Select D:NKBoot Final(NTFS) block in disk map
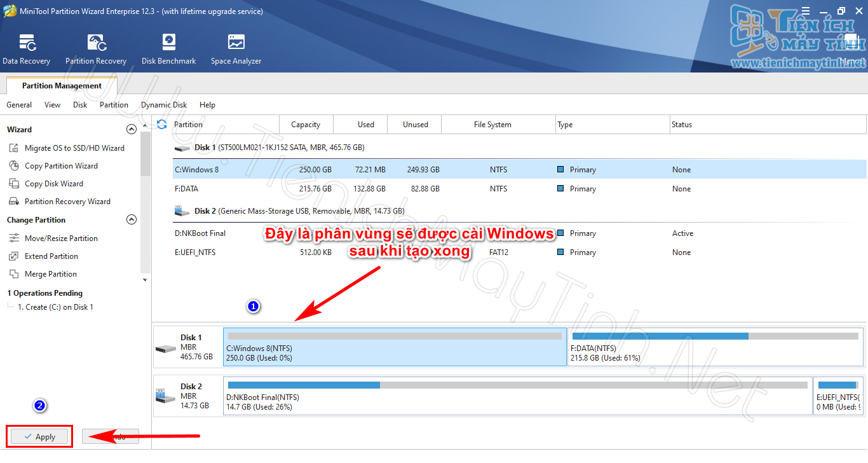Screen dimensions: 868x463 click(518, 396)
